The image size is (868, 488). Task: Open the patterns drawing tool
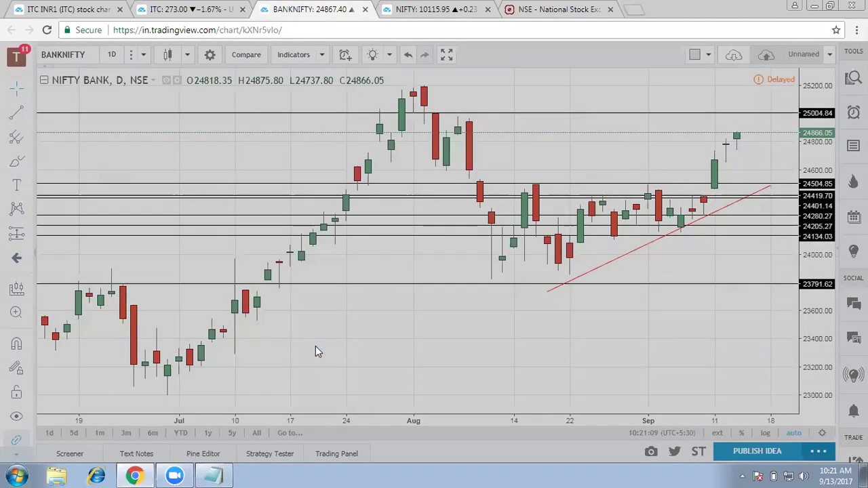tap(17, 209)
